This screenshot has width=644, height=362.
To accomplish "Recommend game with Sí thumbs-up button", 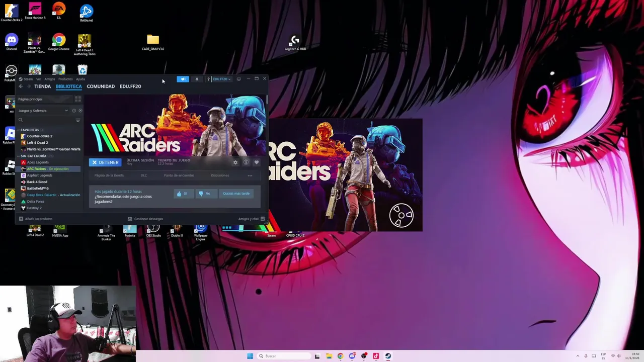I will click(x=183, y=194).
